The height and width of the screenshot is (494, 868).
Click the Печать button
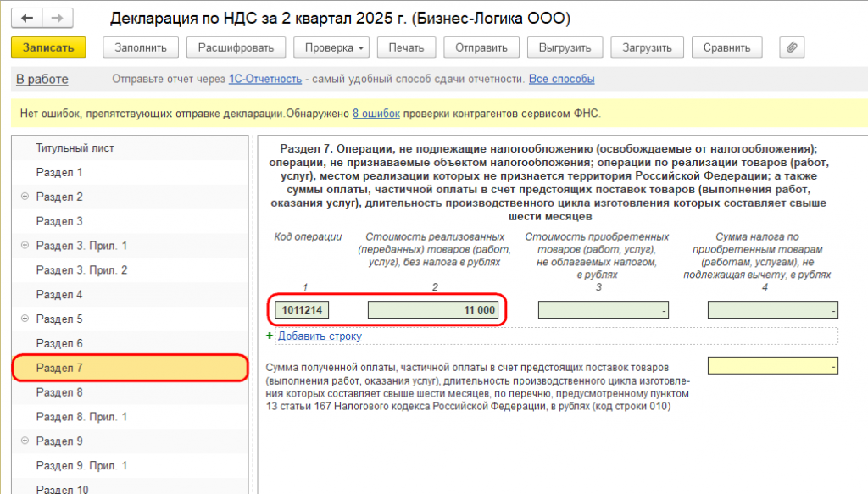tap(406, 47)
